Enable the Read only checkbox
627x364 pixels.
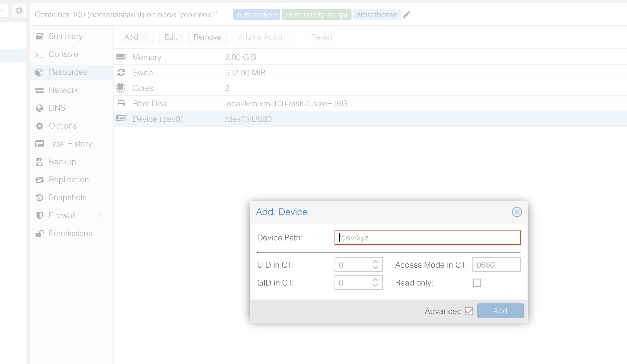(477, 283)
